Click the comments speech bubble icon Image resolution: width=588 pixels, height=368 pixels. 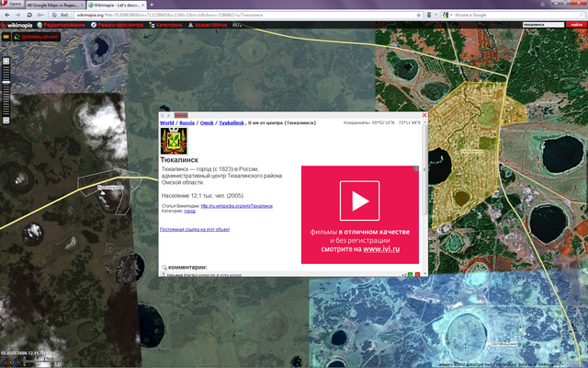coord(164,267)
